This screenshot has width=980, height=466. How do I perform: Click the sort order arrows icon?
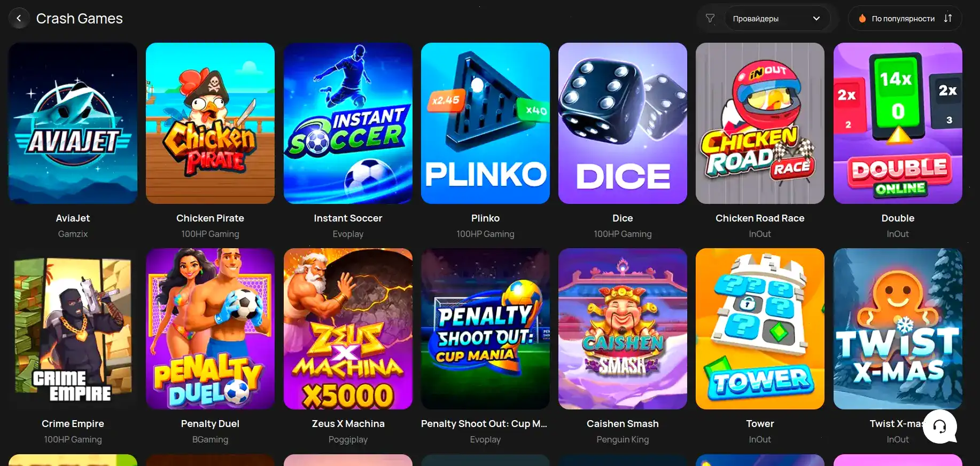click(x=948, y=19)
